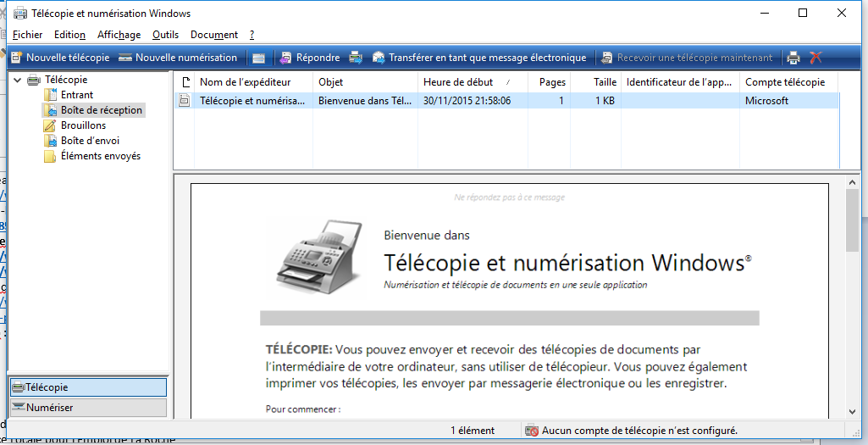Click the Compte télécopie column header
868x445 pixels.
coord(789,82)
